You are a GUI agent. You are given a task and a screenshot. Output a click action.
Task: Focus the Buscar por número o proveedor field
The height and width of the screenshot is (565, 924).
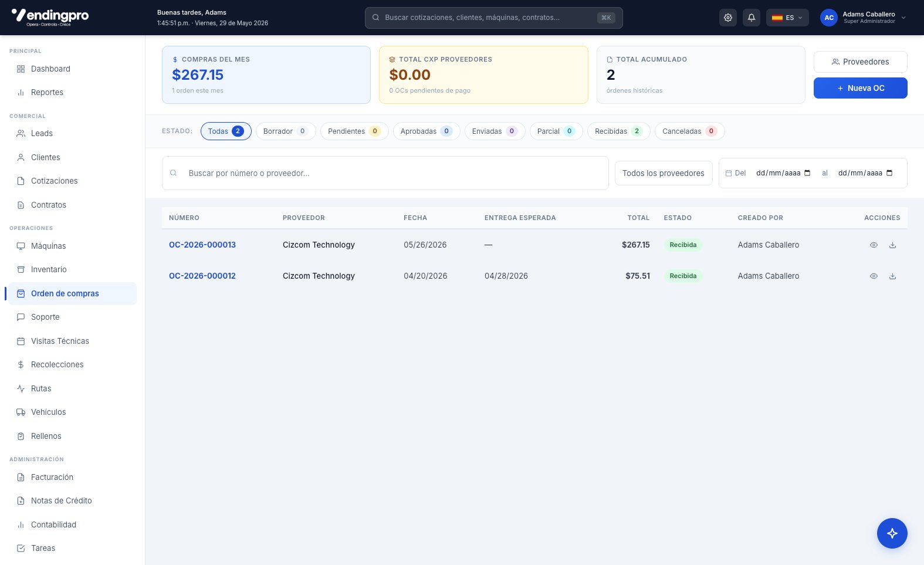point(385,173)
